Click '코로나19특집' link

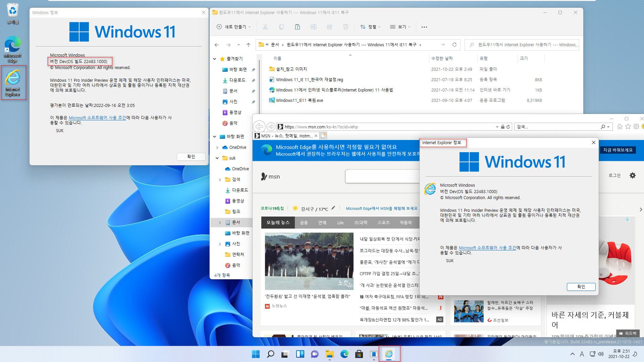point(272,208)
